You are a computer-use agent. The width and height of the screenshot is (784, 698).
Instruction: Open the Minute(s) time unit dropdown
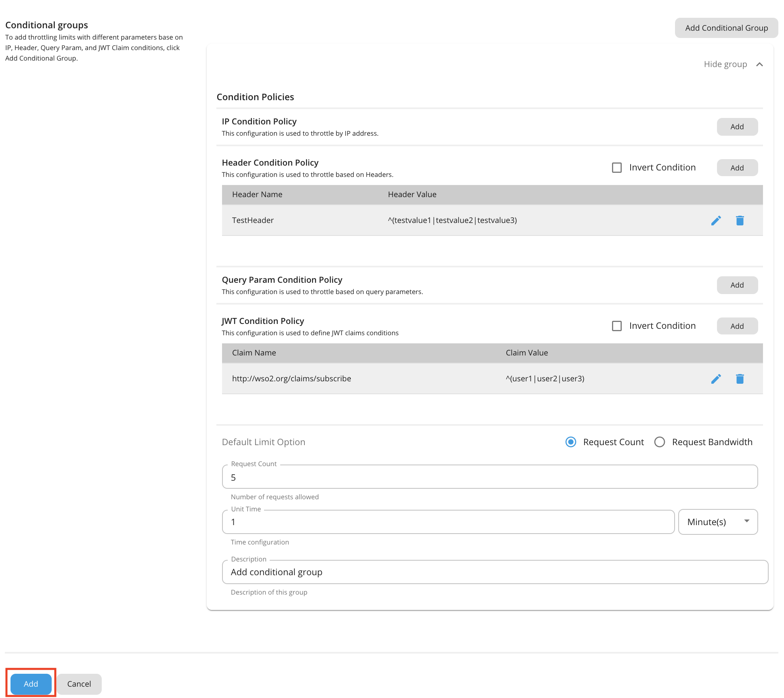point(717,522)
